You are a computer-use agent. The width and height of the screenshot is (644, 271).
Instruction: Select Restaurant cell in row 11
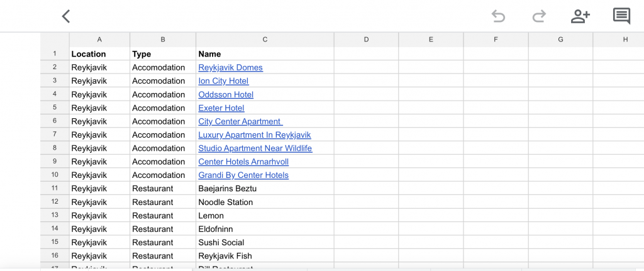point(163,189)
